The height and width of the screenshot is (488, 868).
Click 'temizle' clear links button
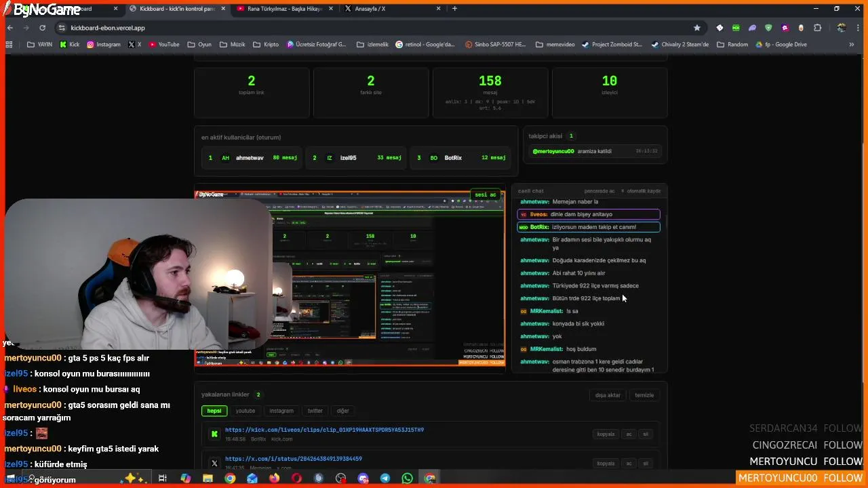click(x=644, y=395)
